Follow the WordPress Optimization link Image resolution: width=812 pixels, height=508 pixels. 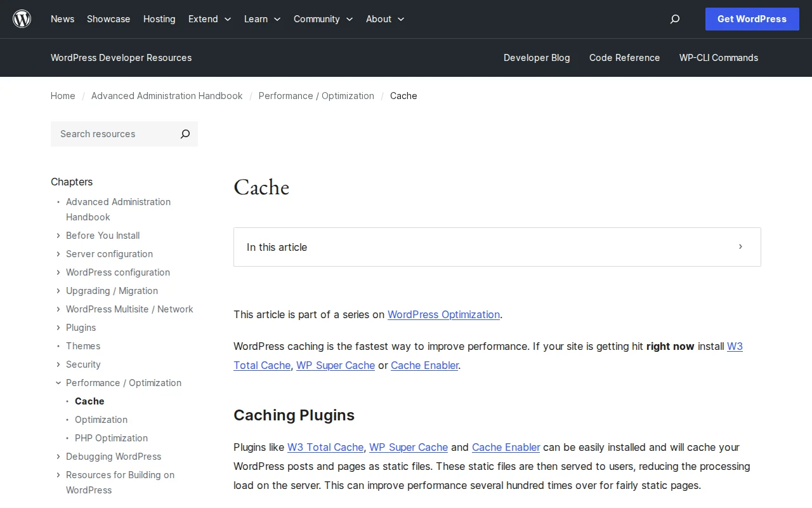[443, 314]
